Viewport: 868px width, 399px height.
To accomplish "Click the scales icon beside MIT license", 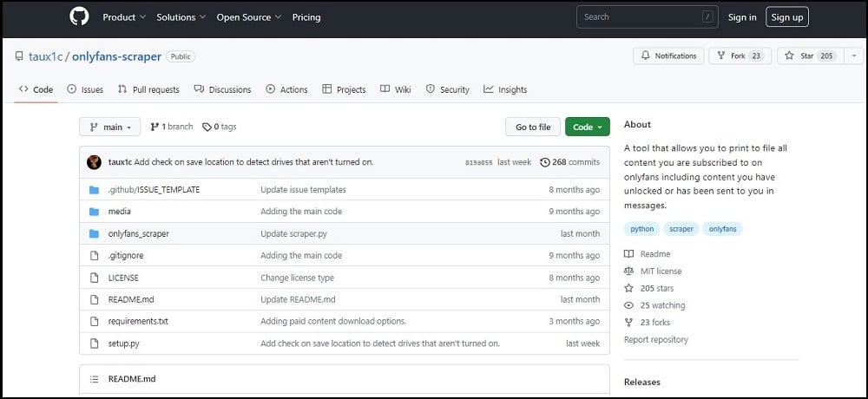I will tap(628, 271).
